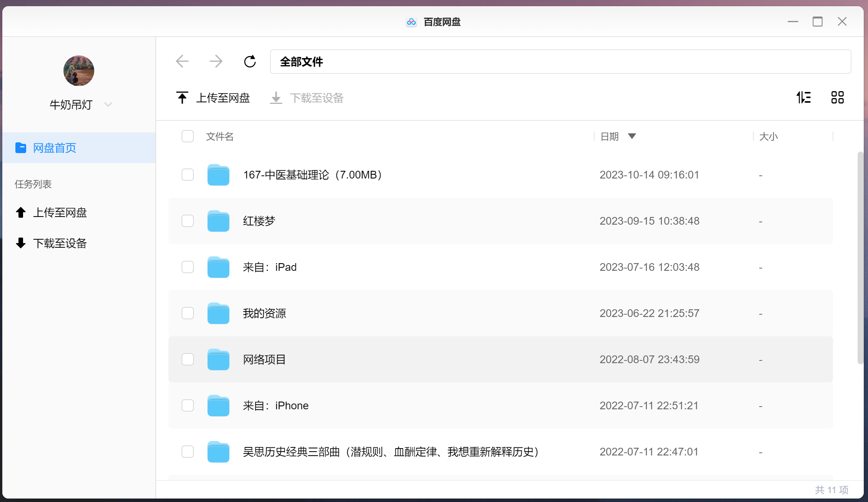Check the box for 来自：iPad folder
Screen dimensions: 868x502
tap(188, 267)
